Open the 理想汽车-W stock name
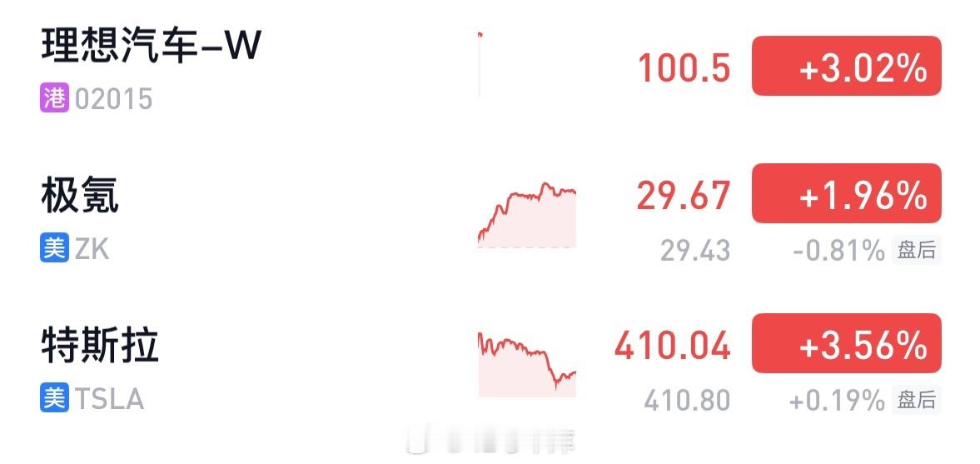This screenshot has width=980, height=464. coord(151,45)
